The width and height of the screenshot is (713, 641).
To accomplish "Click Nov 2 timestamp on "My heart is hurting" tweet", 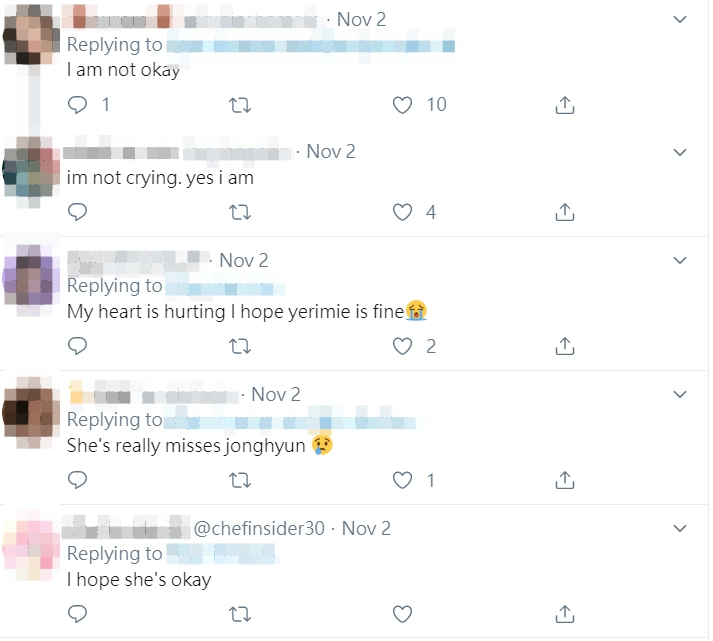I will pos(244,260).
